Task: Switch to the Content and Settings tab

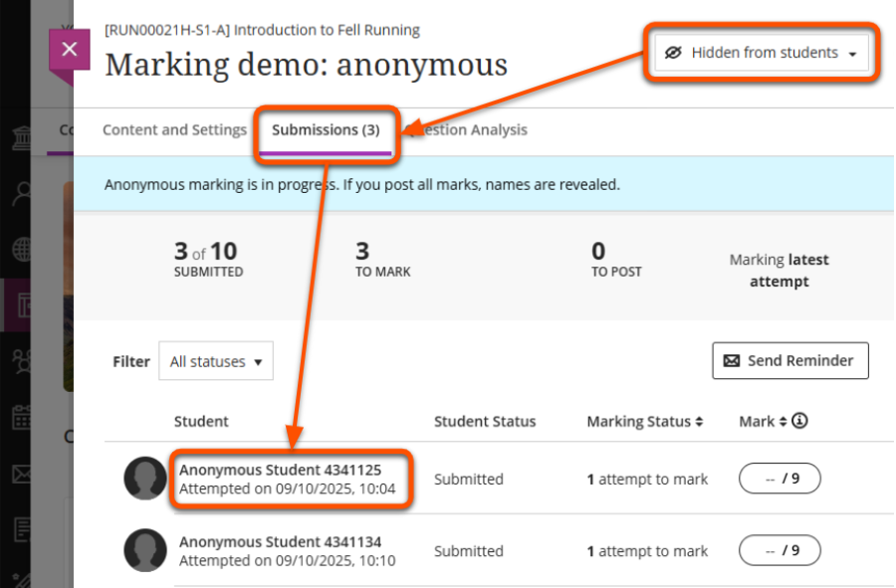Action: [174, 130]
